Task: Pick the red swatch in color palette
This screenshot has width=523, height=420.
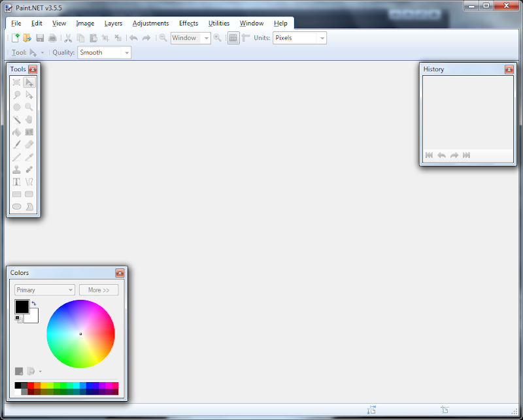Action: click(x=31, y=385)
